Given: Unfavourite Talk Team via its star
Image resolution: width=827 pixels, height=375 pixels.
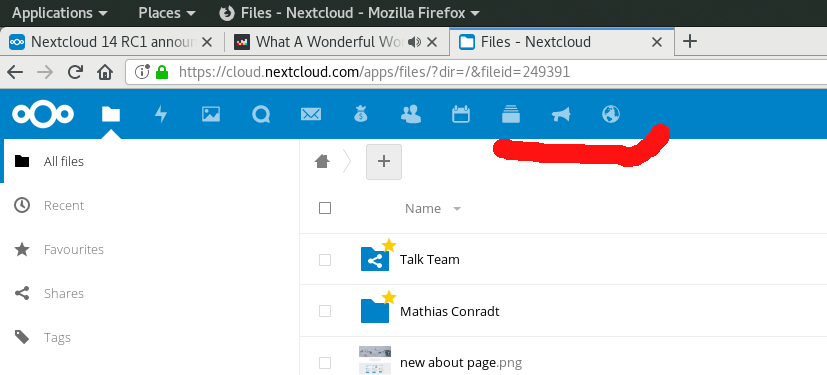Looking at the screenshot, I should [x=389, y=245].
